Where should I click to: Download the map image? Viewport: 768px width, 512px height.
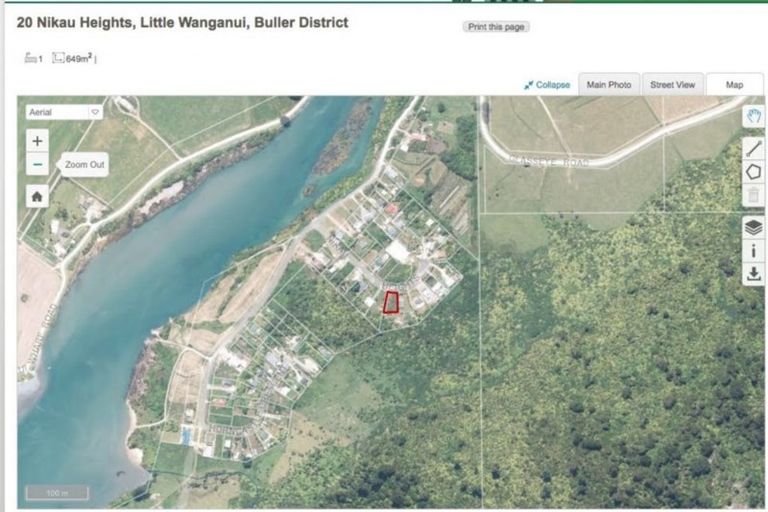coord(753,273)
